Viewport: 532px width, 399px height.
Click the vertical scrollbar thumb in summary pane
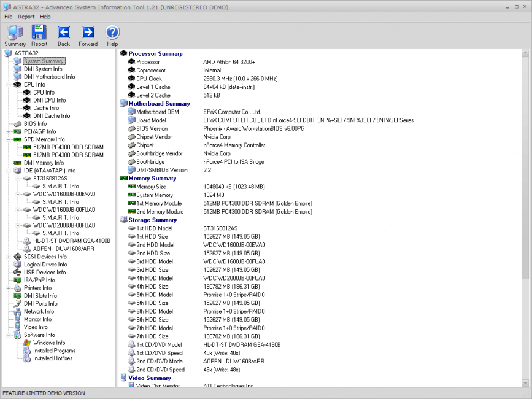click(x=525, y=168)
